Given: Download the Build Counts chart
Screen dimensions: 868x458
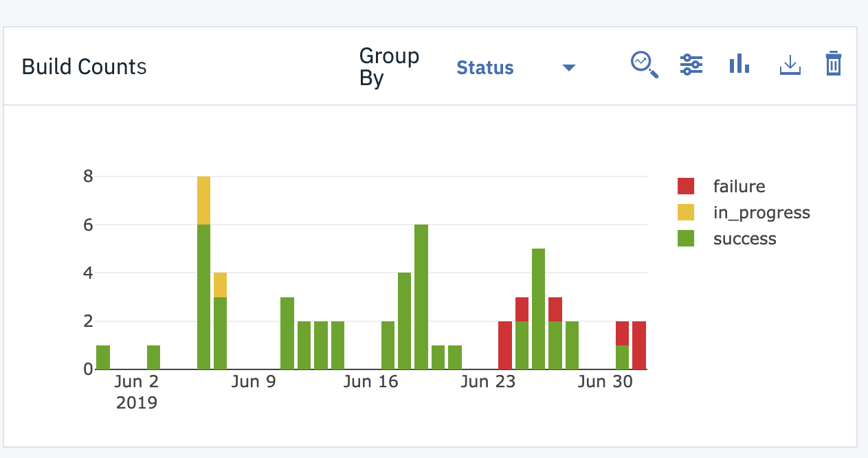Looking at the screenshot, I should (790, 64).
